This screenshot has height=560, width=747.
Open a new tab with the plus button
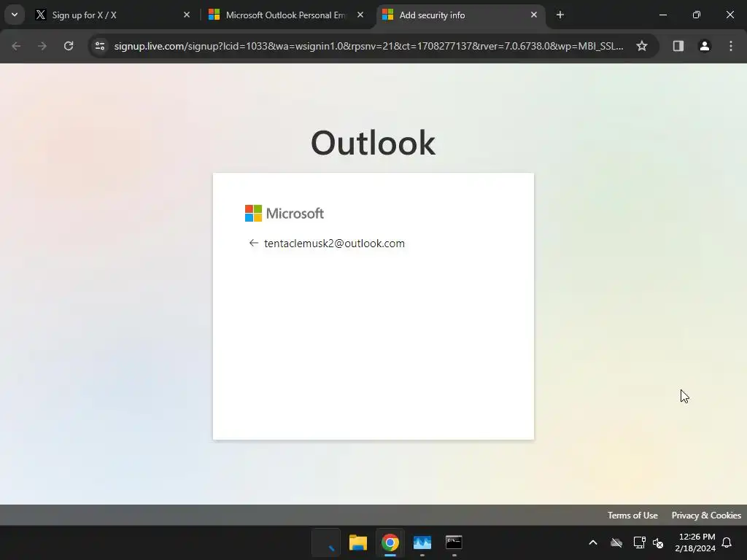pyautogui.click(x=560, y=15)
